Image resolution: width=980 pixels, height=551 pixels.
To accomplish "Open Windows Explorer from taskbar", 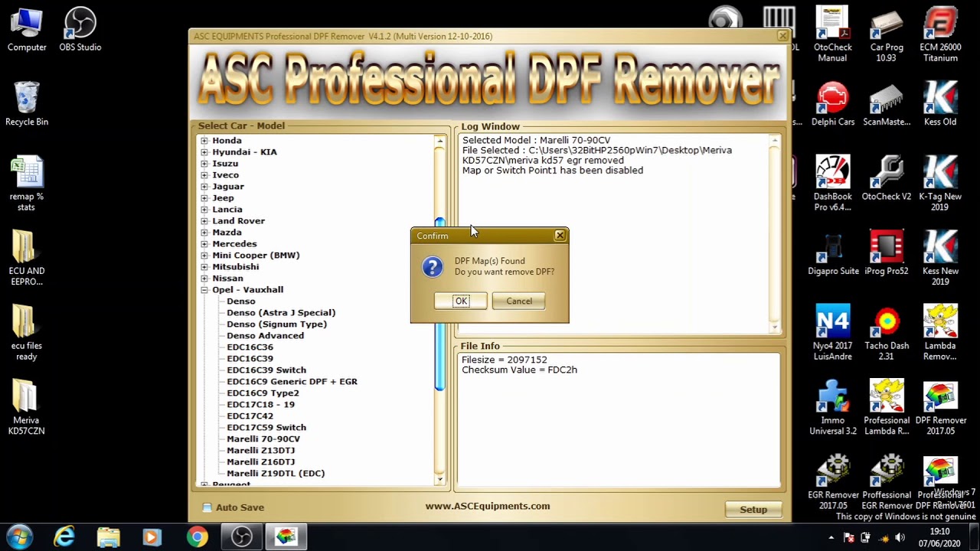I will (109, 536).
